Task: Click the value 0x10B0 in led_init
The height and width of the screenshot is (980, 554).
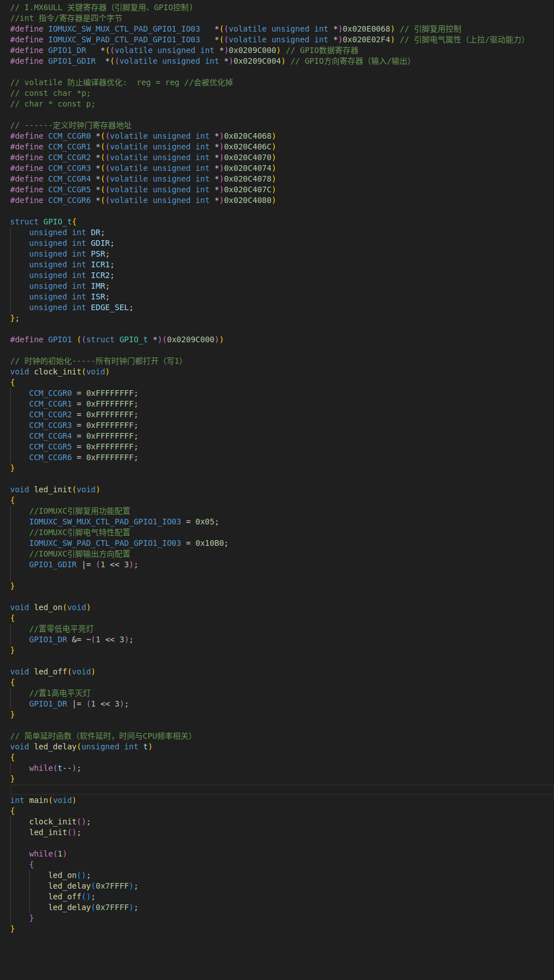Action: pos(210,543)
